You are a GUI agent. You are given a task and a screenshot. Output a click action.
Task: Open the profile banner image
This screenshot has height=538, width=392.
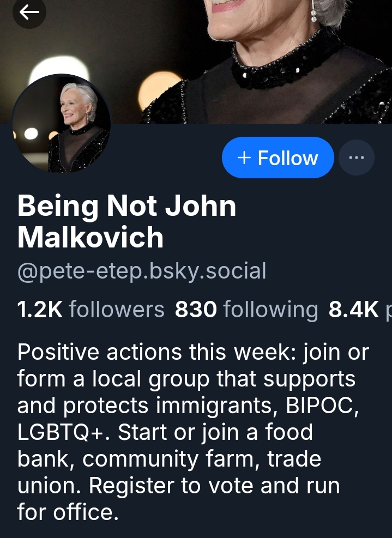[245, 55]
